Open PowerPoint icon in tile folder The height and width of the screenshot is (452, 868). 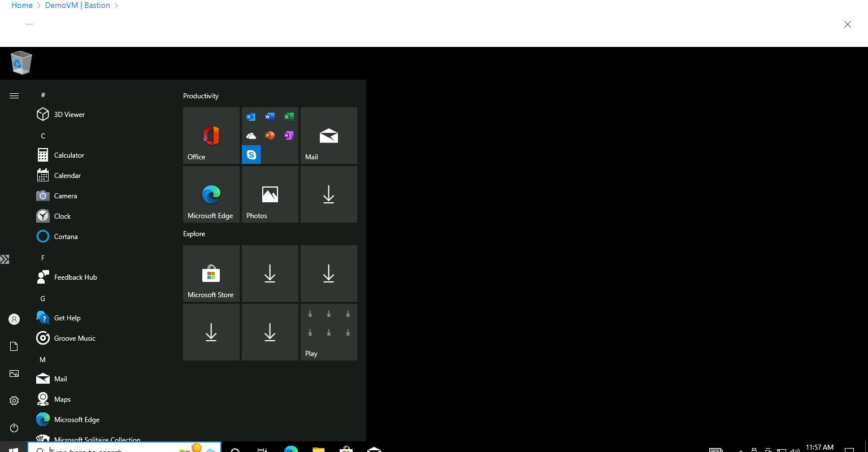tap(270, 136)
